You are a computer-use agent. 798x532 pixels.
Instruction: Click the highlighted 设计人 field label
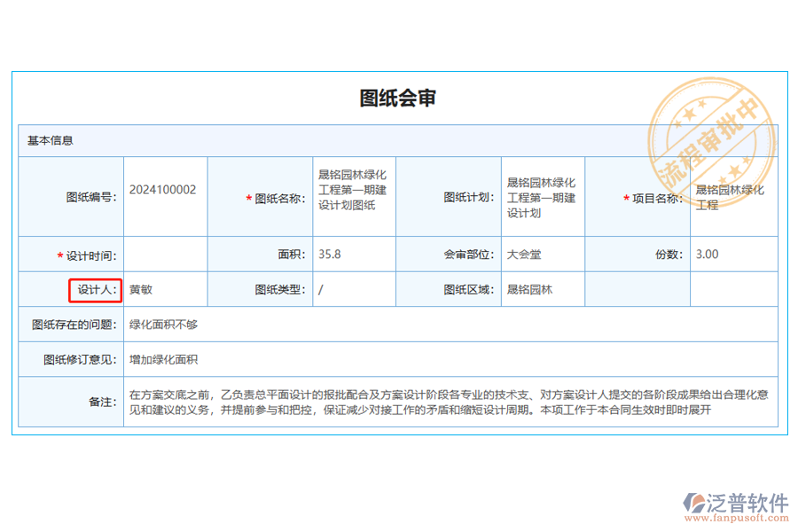(x=96, y=289)
